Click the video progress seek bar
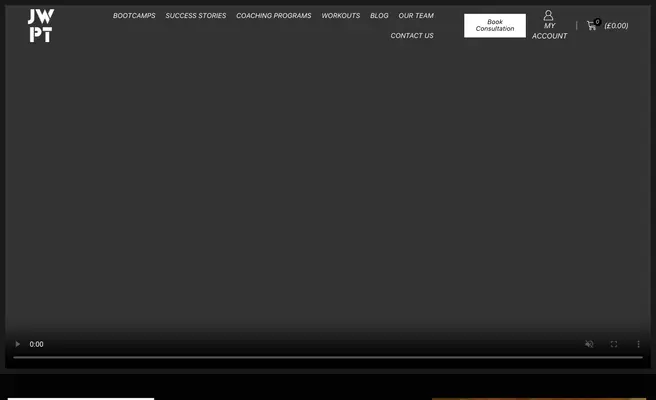 point(328,357)
